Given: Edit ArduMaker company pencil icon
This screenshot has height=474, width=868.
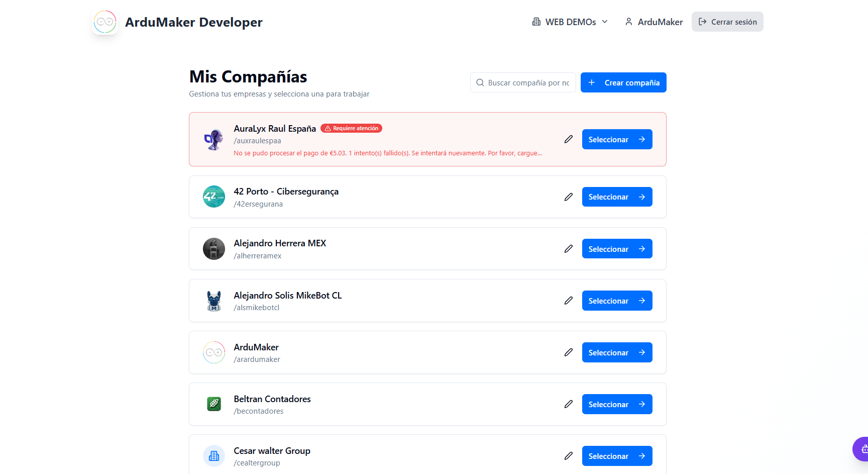Looking at the screenshot, I should [568, 352].
